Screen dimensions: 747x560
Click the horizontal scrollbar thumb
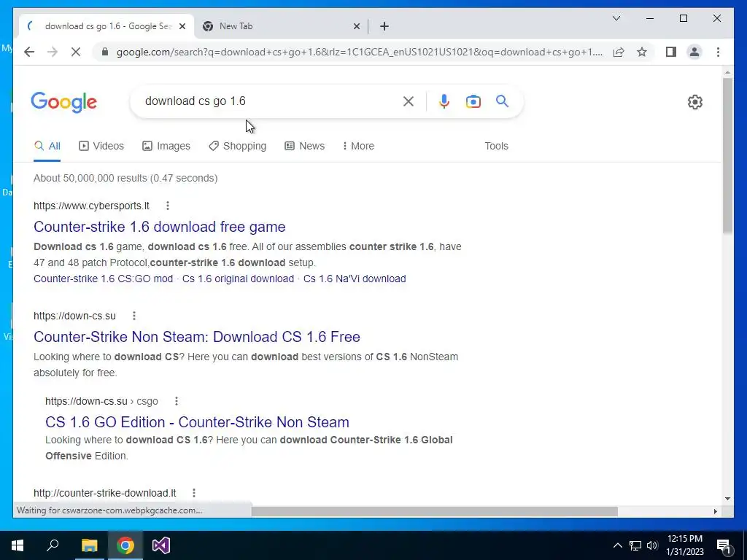click(435, 511)
